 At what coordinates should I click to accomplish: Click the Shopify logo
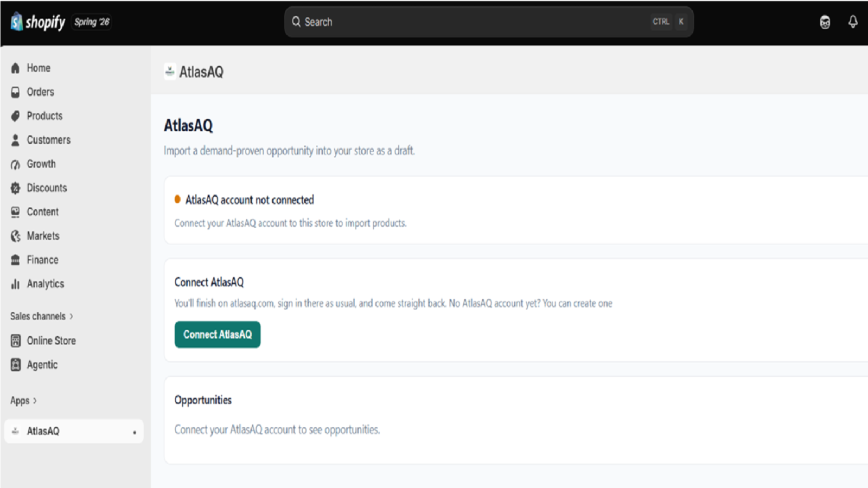point(37,22)
